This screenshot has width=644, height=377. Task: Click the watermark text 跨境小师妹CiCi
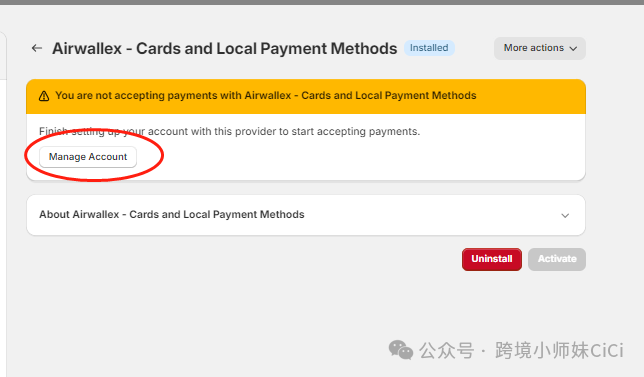[559, 350]
